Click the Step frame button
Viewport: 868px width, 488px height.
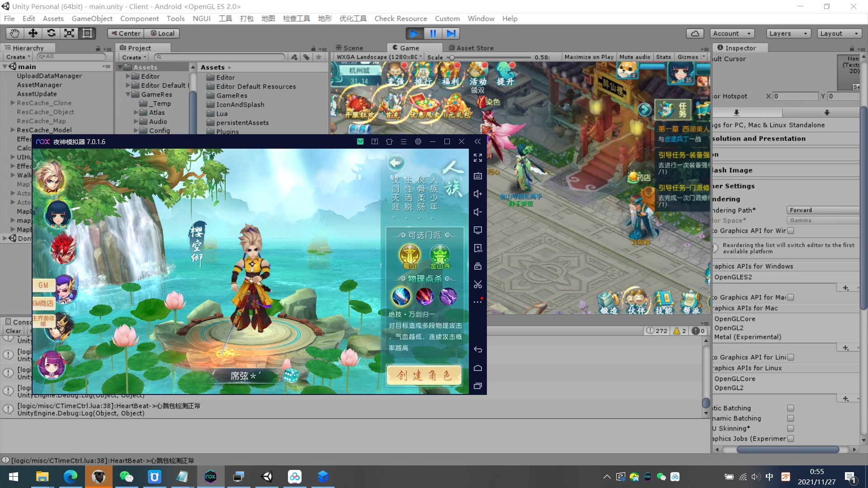pyautogui.click(x=451, y=33)
